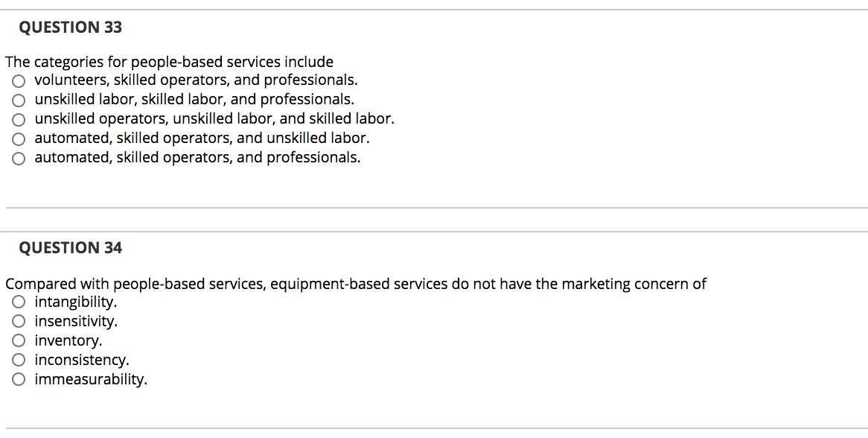Viewport: 868px width, 438px height.
Task: Select "unskilled labor, skilled labor, and professionals" option
Action: click(x=19, y=99)
